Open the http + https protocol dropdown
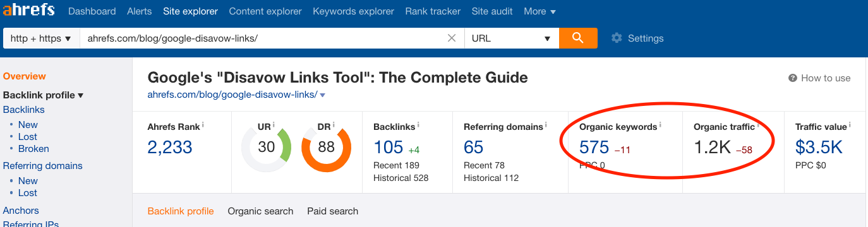 41,38
